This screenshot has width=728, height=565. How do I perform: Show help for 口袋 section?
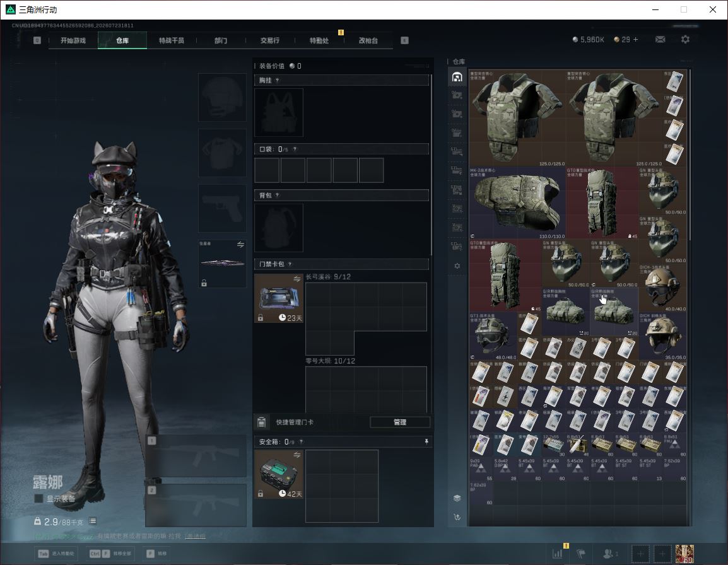pos(295,149)
